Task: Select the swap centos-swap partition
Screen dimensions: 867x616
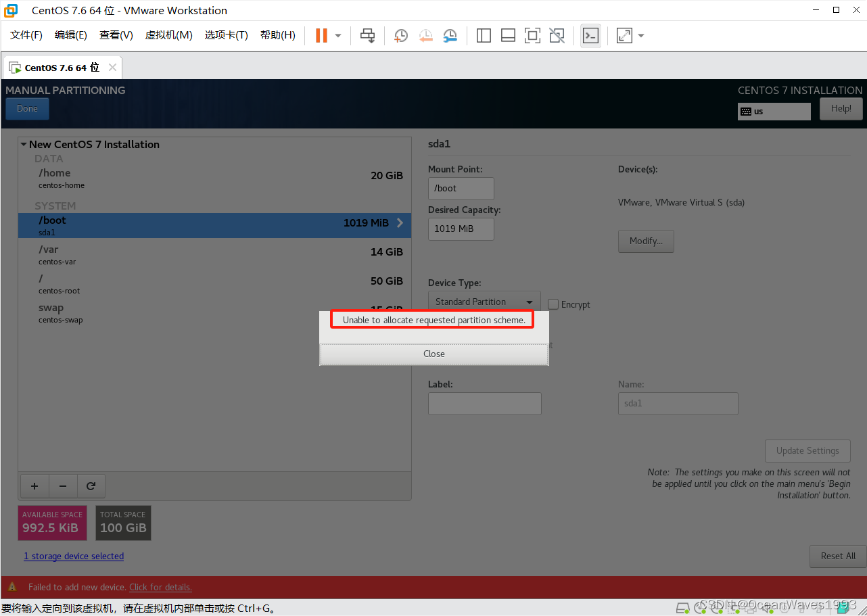Action: point(214,312)
